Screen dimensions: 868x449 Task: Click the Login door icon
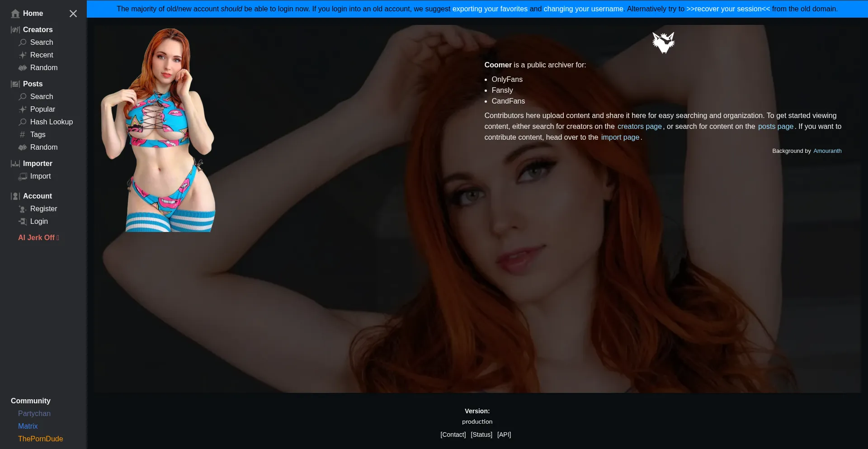[23, 222]
